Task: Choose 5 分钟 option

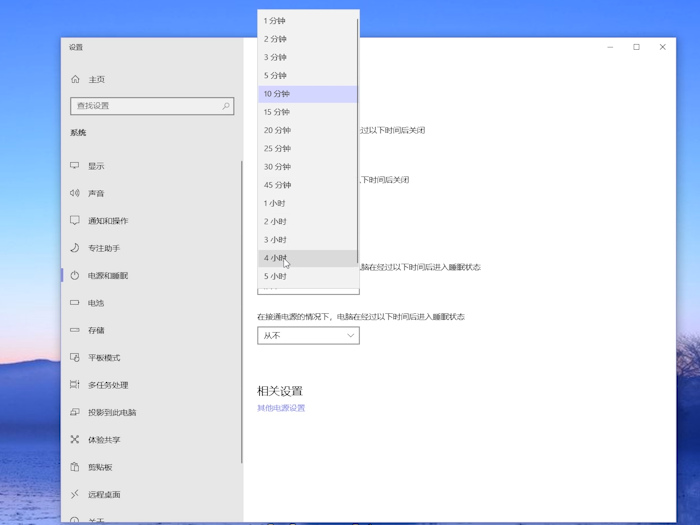Action: (x=308, y=76)
